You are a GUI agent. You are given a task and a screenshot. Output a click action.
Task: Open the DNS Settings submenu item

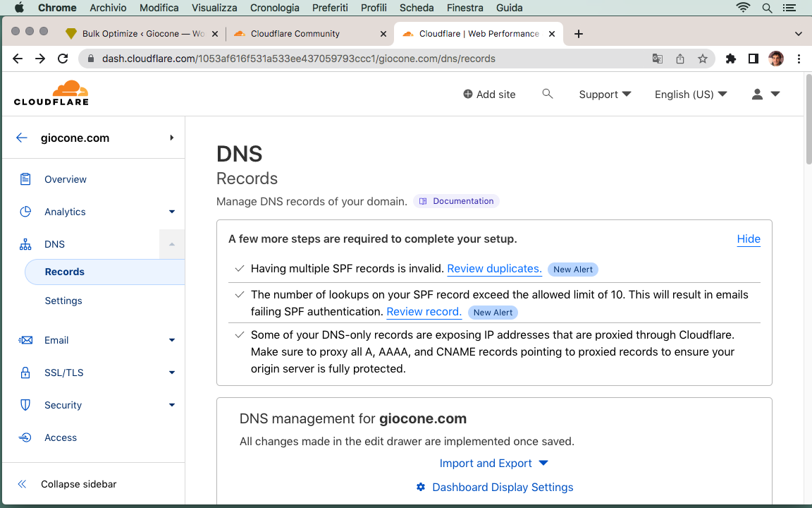tap(63, 301)
